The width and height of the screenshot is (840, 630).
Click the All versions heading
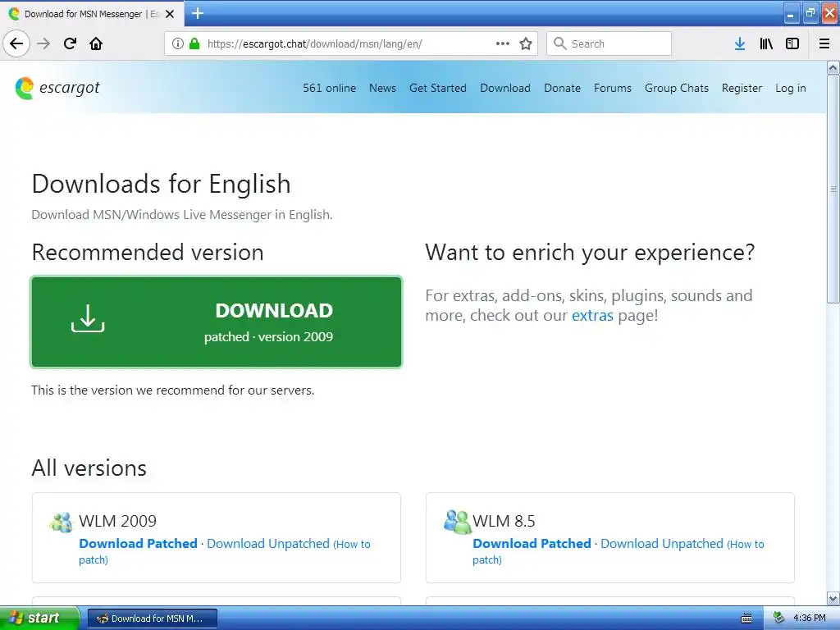pyautogui.click(x=89, y=468)
